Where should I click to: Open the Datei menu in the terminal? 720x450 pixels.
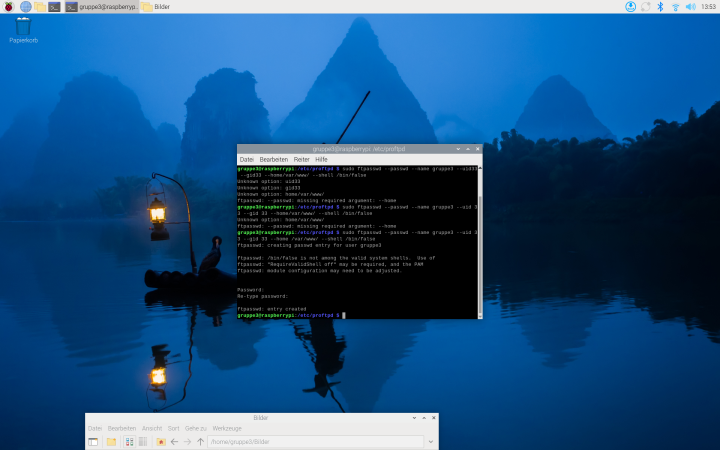point(246,159)
